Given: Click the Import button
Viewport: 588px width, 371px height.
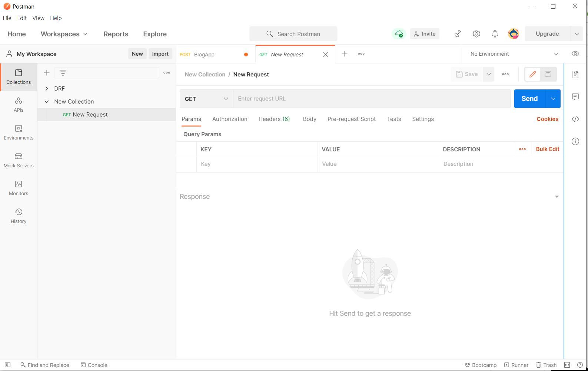Looking at the screenshot, I should click(160, 54).
